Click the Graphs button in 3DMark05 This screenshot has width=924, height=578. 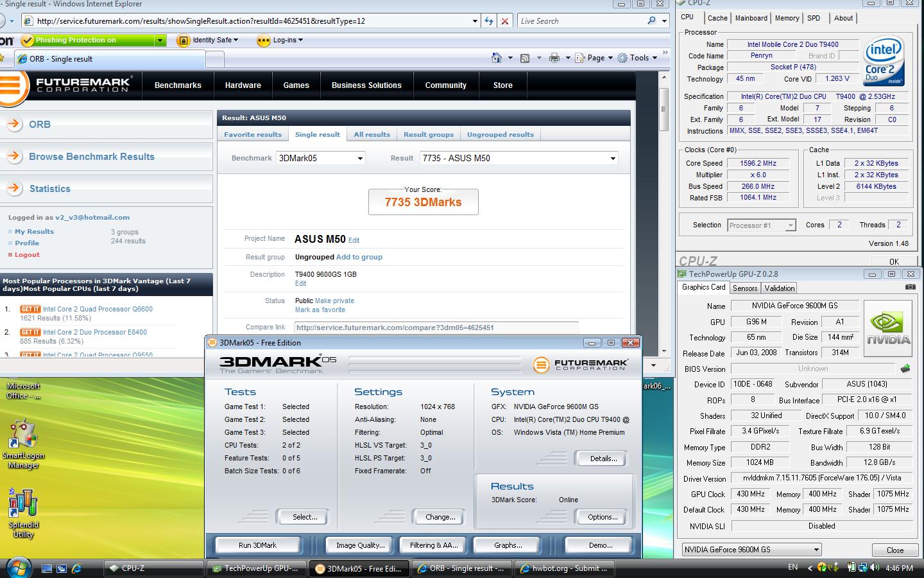[x=508, y=545]
